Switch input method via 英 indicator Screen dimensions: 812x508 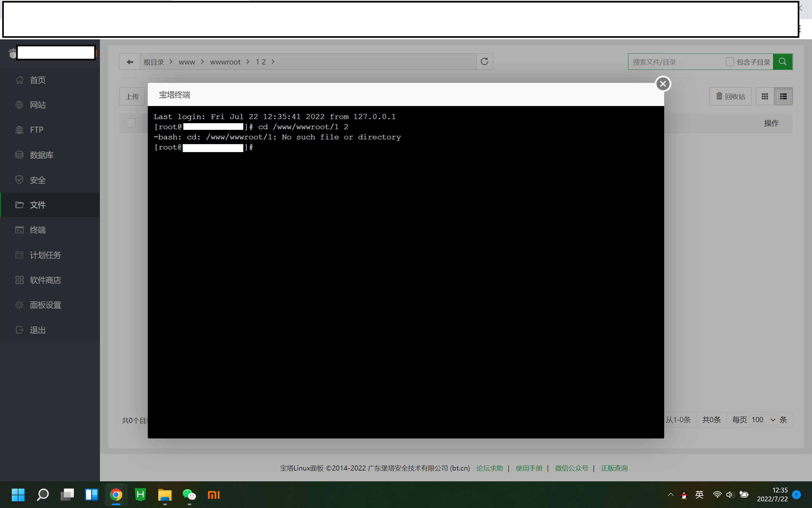point(699,495)
